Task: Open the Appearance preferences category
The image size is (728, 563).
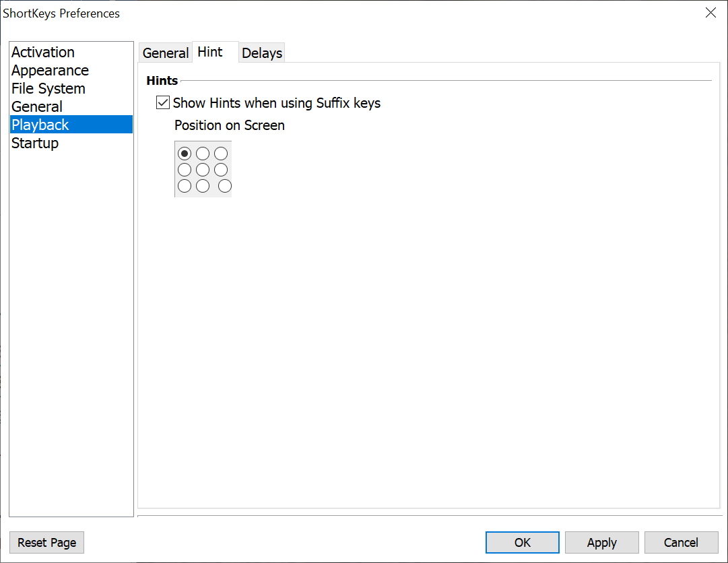Action: [50, 71]
